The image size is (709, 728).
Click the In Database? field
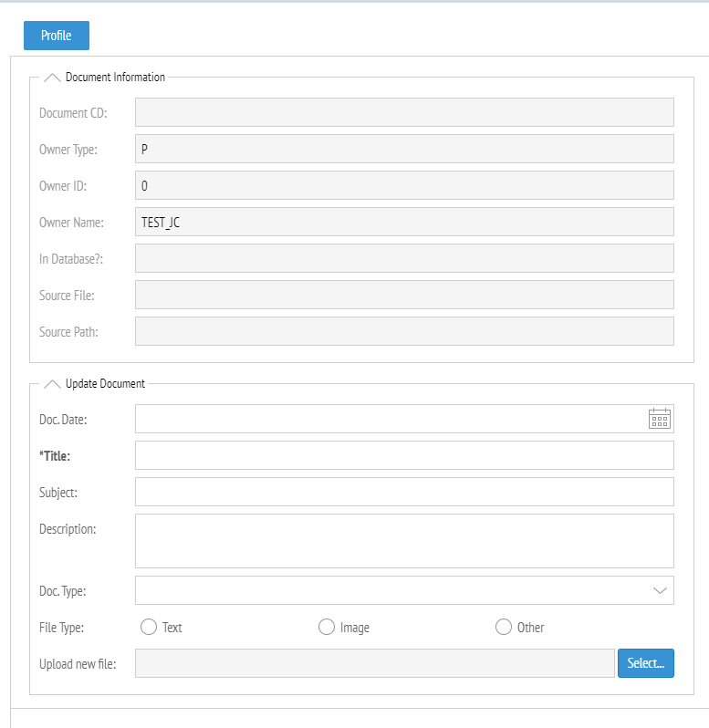point(404,258)
